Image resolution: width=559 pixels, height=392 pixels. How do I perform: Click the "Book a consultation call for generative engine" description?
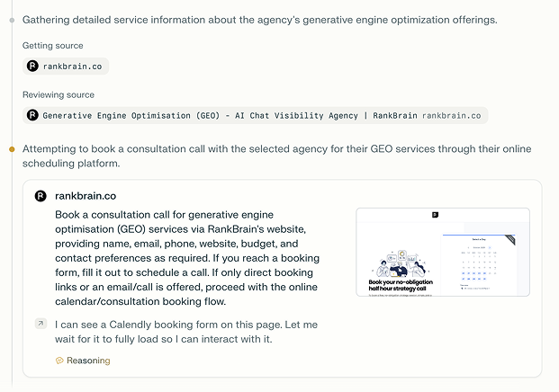pos(187,258)
